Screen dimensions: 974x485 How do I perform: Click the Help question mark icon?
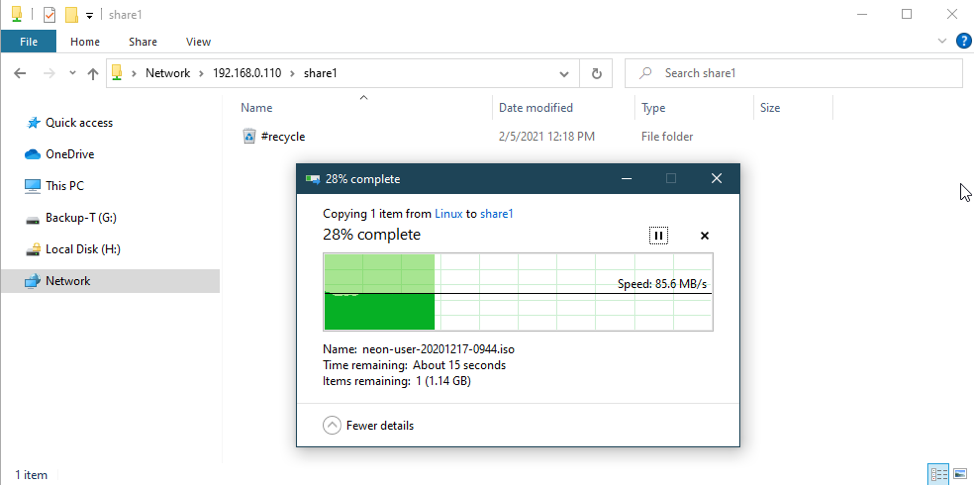964,41
